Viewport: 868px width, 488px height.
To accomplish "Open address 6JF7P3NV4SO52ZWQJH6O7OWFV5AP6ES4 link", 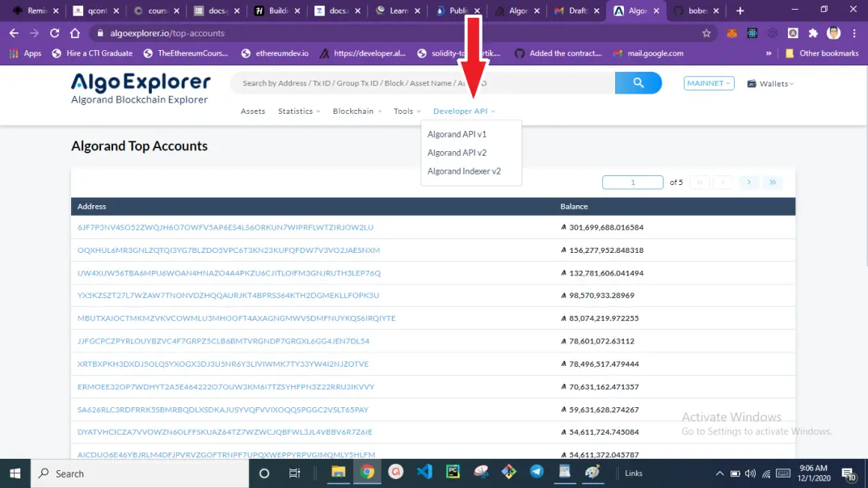I will coord(225,227).
